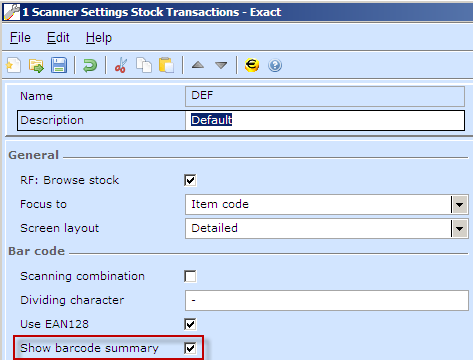Image resolution: width=473 pixels, height=360 pixels.
Task: Open help with the question mark icon
Action: tap(275, 65)
